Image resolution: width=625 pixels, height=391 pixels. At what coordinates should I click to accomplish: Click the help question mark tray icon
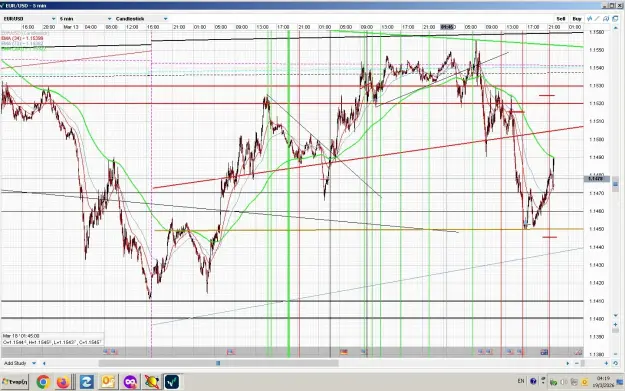pyautogui.click(x=533, y=381)
